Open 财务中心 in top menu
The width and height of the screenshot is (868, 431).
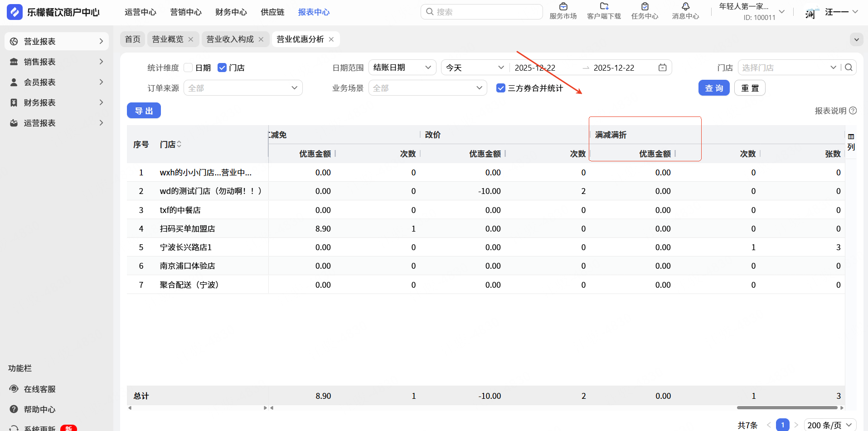[231, 12]
